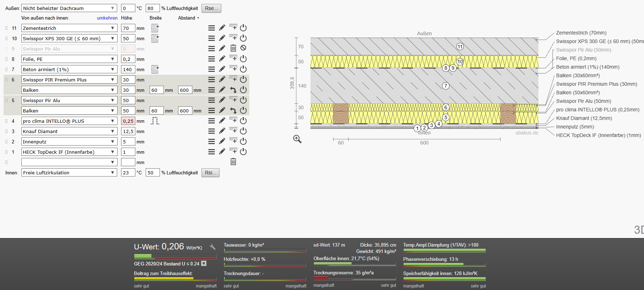Click the undo arrow on layer 6 Balken row
The image size is (644, 290).
tap(233, 90)
